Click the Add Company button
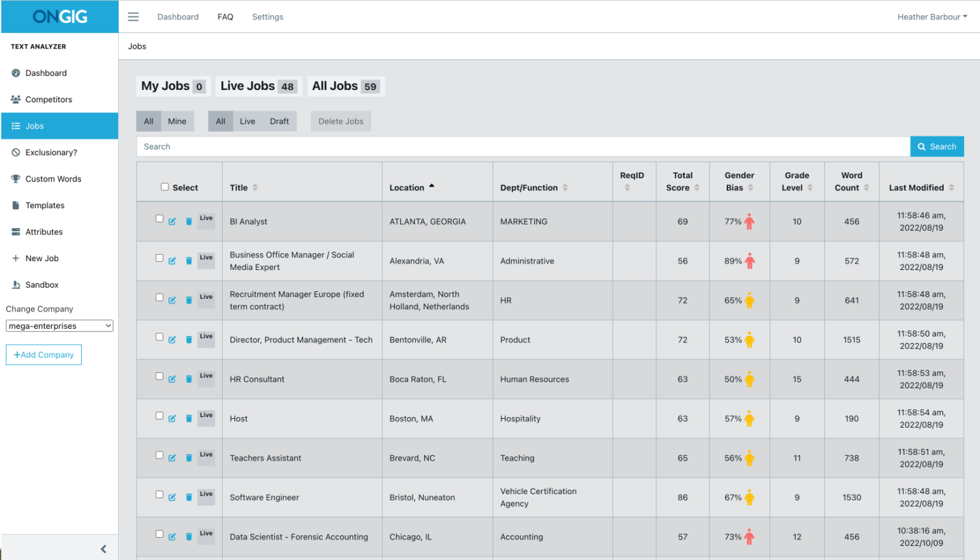980x560 pixels. click(43, 354)
